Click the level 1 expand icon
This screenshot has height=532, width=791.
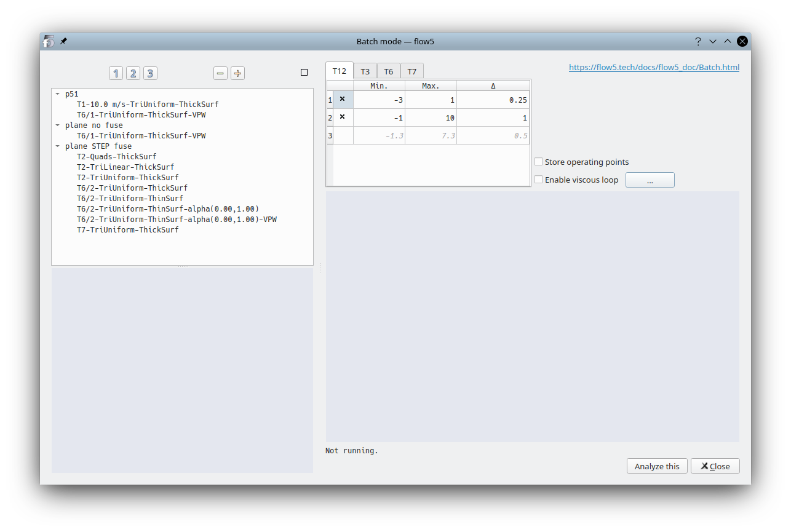(116, 73)
